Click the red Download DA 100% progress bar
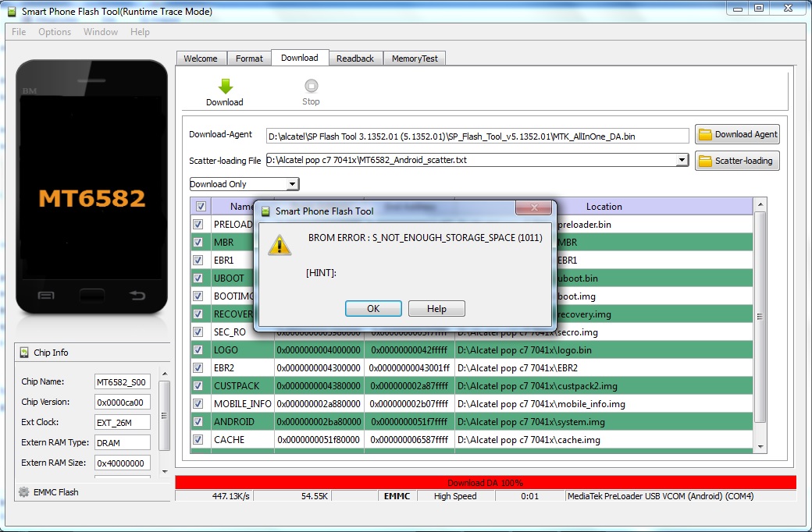Image resolution: width=812 pixels, height=532 pixels. (486, 482)
